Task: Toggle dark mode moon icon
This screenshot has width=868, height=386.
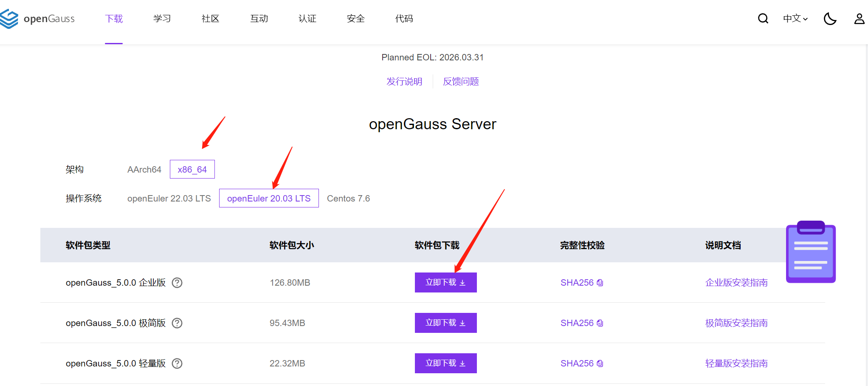Action: [x=830, y=19]
